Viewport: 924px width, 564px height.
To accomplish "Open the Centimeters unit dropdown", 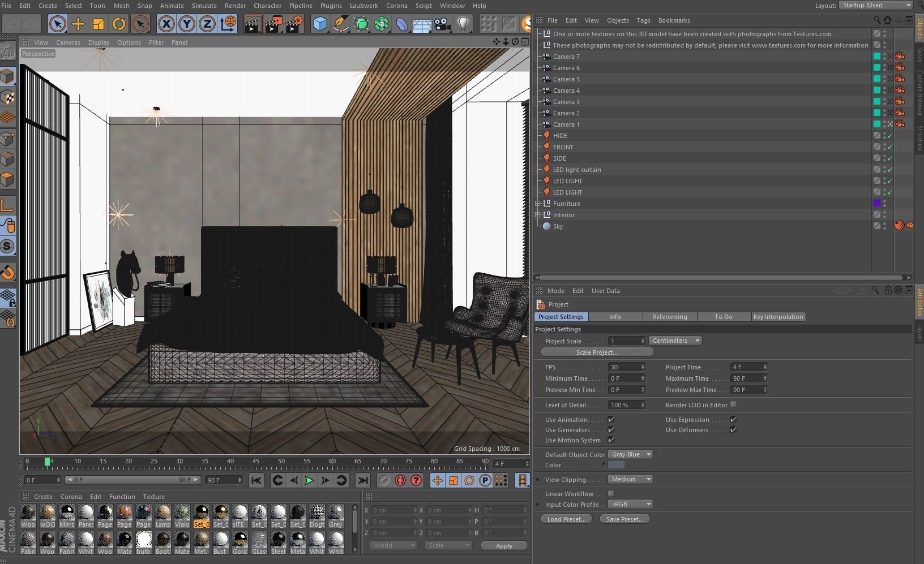I will pos(675,341).
